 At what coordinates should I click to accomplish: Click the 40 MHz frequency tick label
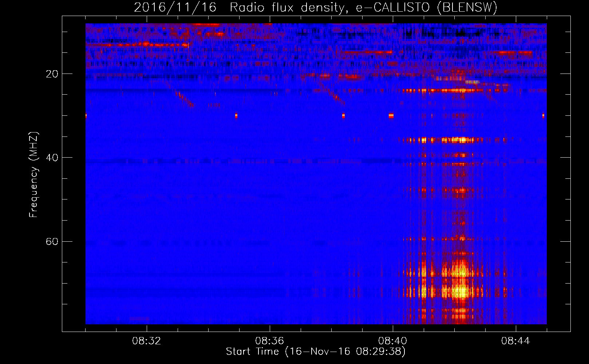(52, 158)
